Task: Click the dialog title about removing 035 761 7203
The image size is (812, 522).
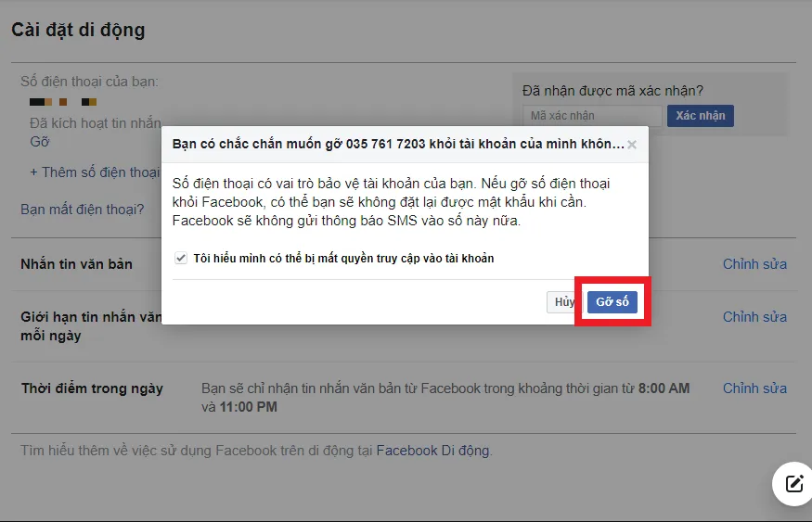Action: click(x=397, y=145)
